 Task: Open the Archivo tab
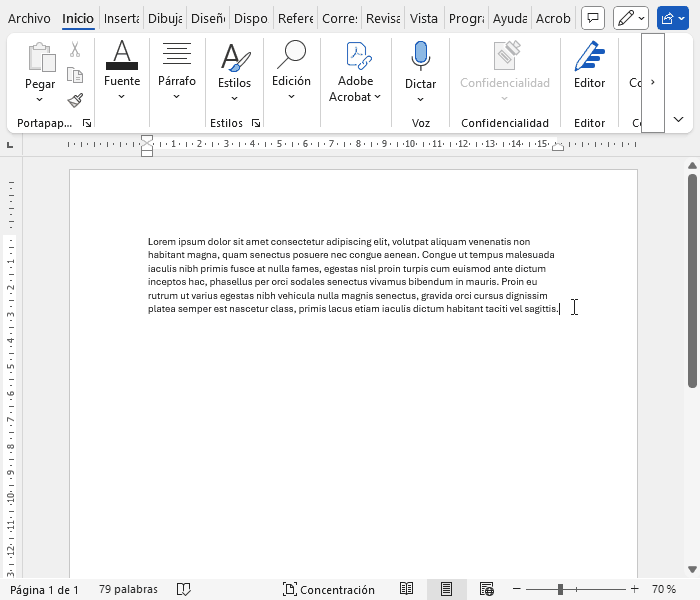coord(29,18)
